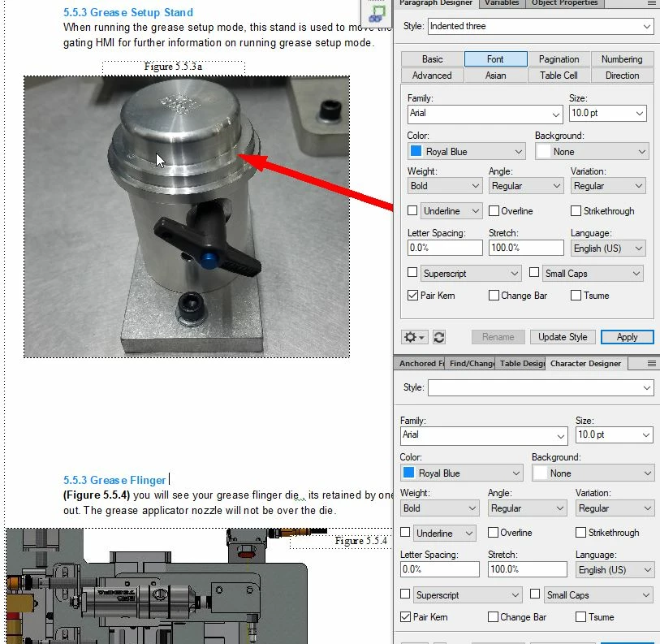
Task: Switch to the Anchored Frame panel tab
Action: [x=421, y=364]
